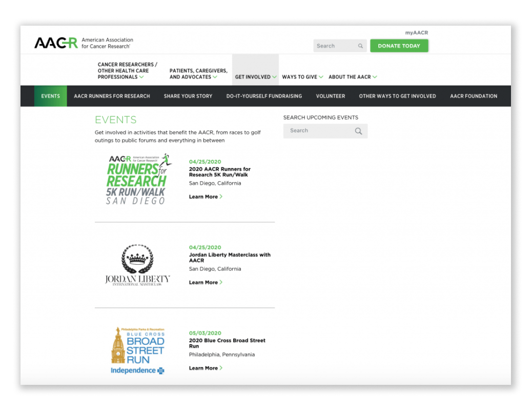Screen dimensions: 532x410
Task: Switch to the VOLUNTEER tab
Action: click(x=331, y=96)
